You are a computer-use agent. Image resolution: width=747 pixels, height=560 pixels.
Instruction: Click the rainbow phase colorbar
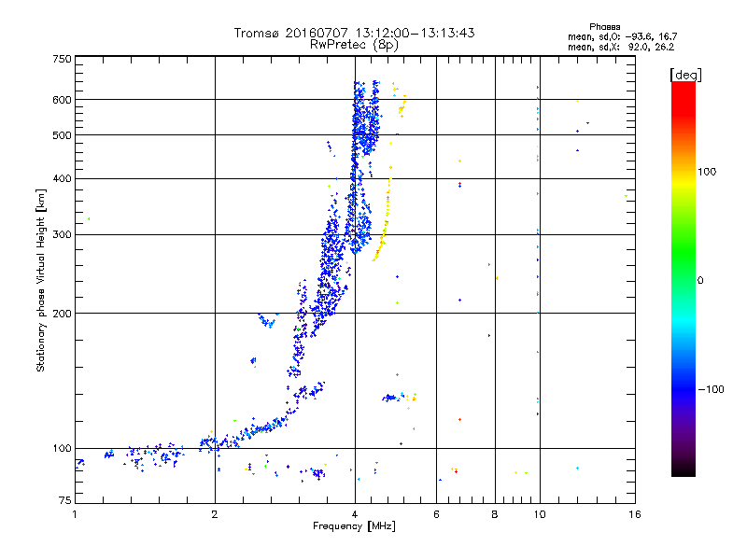[684, 279]
